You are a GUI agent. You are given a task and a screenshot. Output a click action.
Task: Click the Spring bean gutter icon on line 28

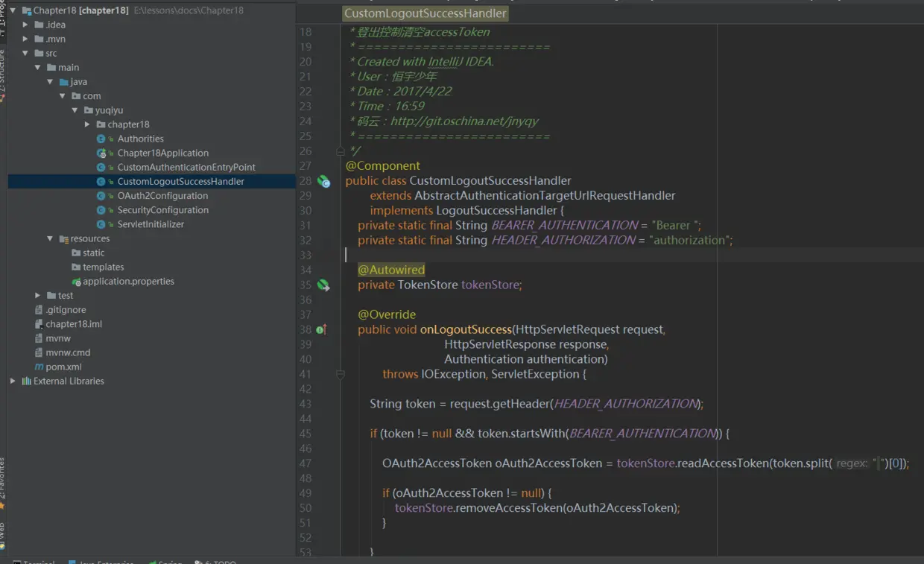pos(323,181)
